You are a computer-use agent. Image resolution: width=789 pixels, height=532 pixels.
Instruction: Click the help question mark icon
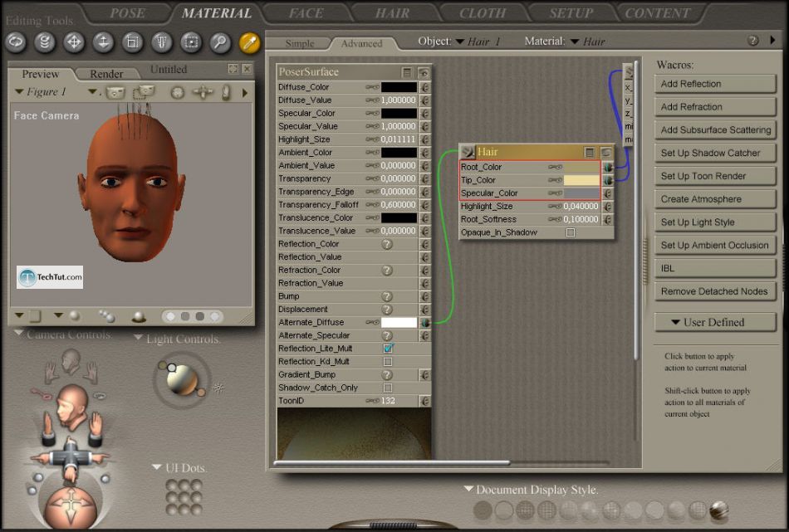[753, 41]
